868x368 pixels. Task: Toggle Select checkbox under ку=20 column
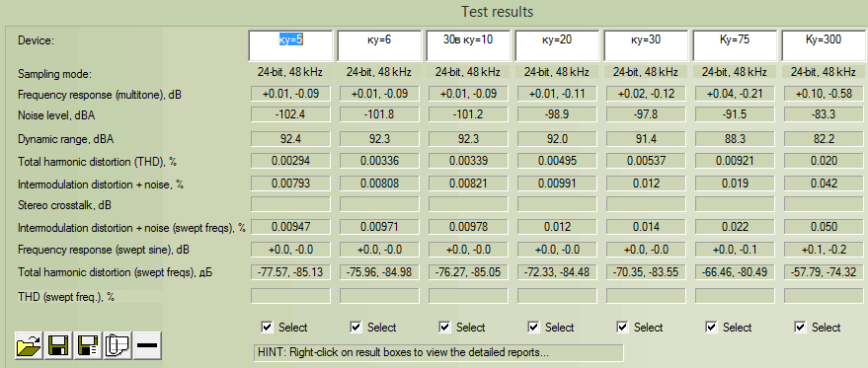tap(533, 327)
